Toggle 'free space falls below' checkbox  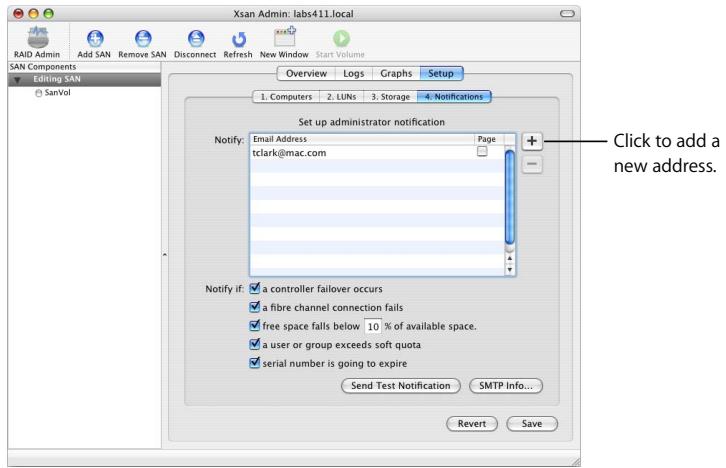pyautogui.click(x=254, y=325)
